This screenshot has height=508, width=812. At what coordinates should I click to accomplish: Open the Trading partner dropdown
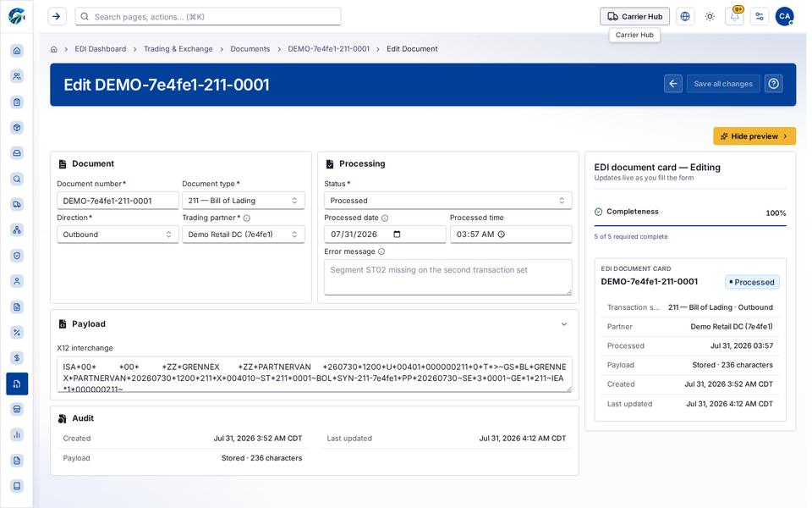[244, 235]
